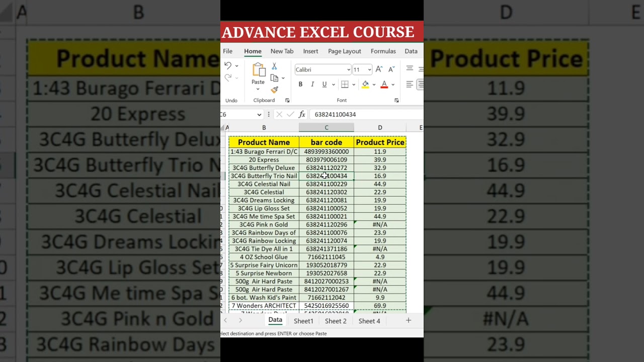644x362 pixels.
Task: Open the font size 11 dropdown
Action: click(369, 70)
